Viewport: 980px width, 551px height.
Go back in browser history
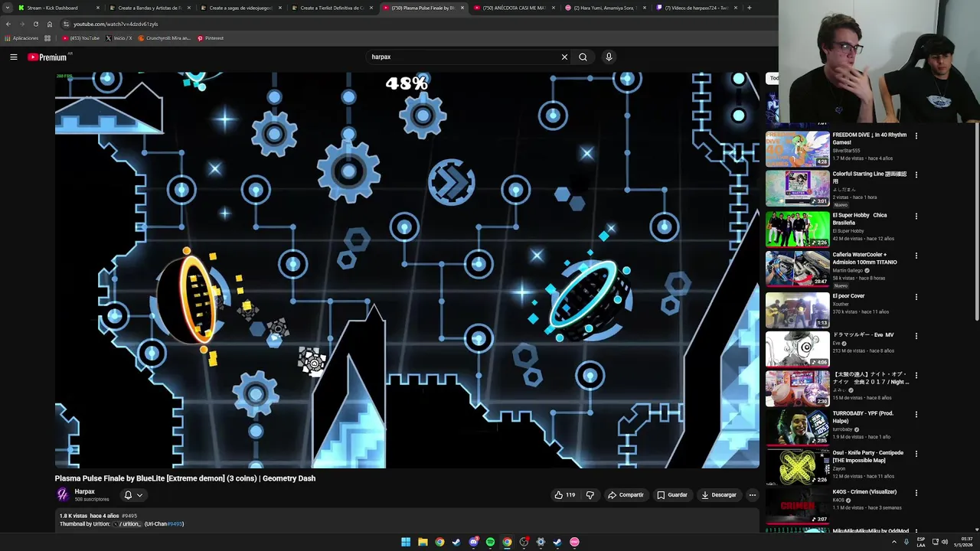[x=8, y=24]
